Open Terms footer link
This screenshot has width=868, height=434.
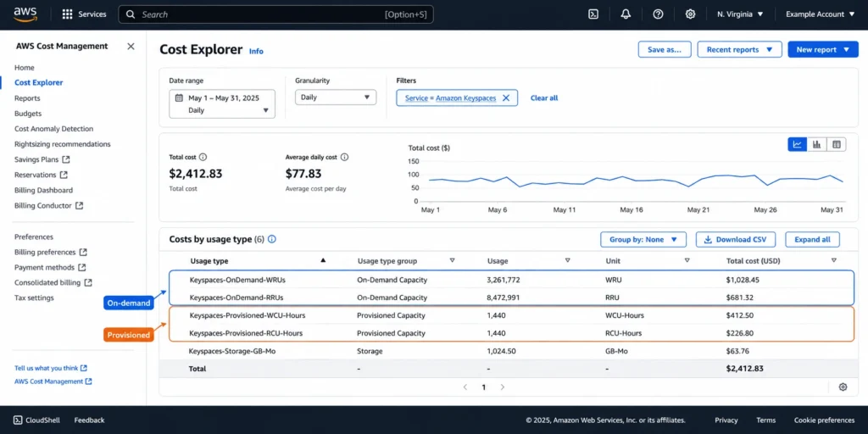tap(765, 420)
